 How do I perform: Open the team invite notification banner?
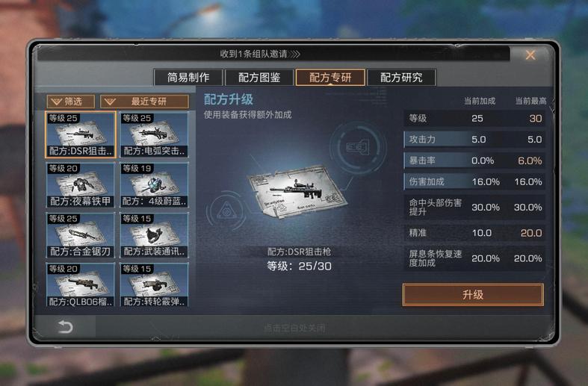coord(273,54)
